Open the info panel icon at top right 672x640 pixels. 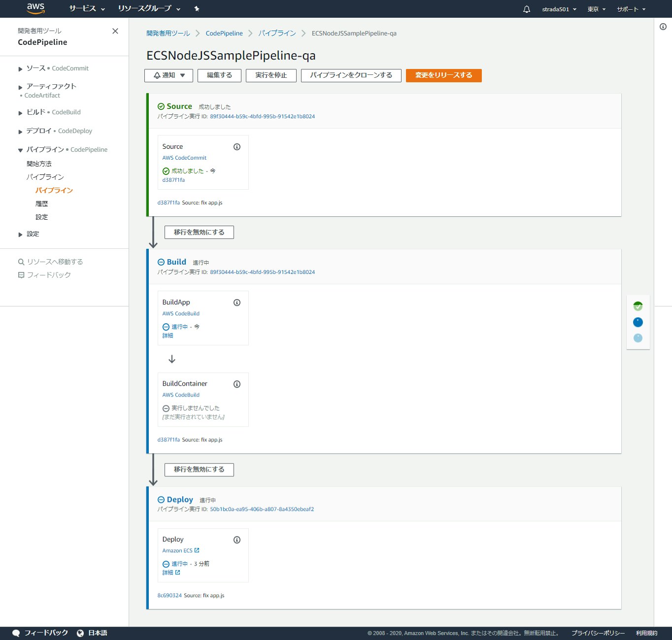click(663, 27)
